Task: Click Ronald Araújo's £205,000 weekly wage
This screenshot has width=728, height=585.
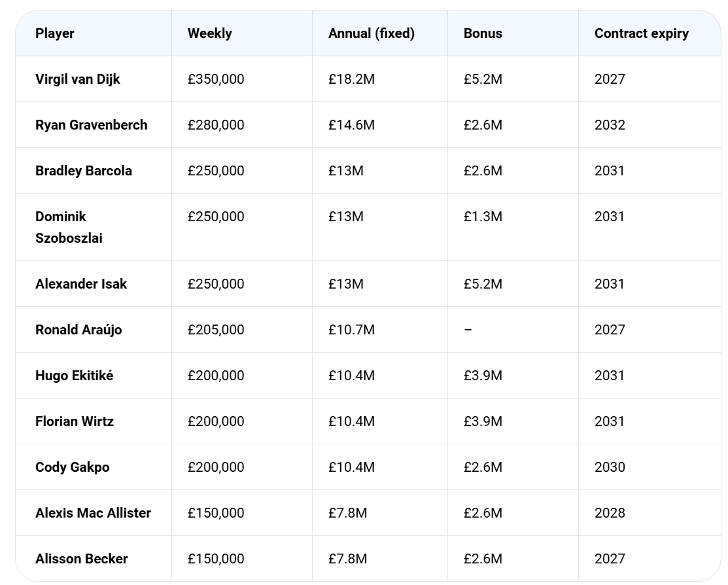Action: (215, 330)
